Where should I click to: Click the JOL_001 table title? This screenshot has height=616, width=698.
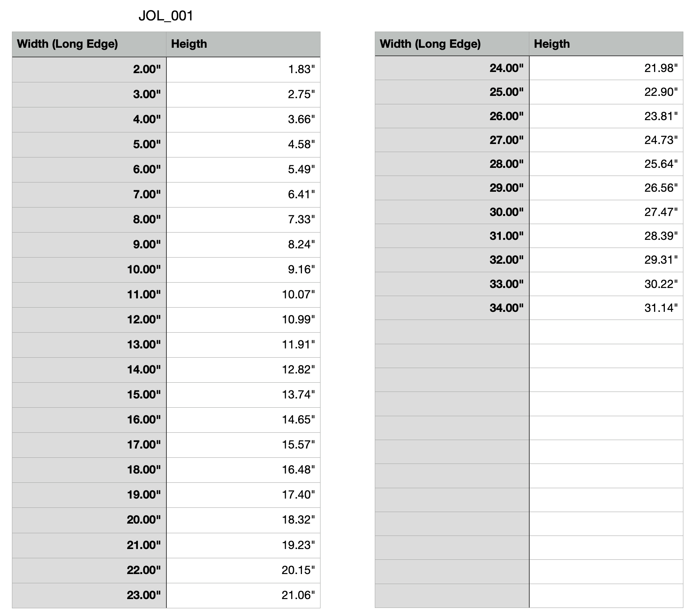coord(166,16)
